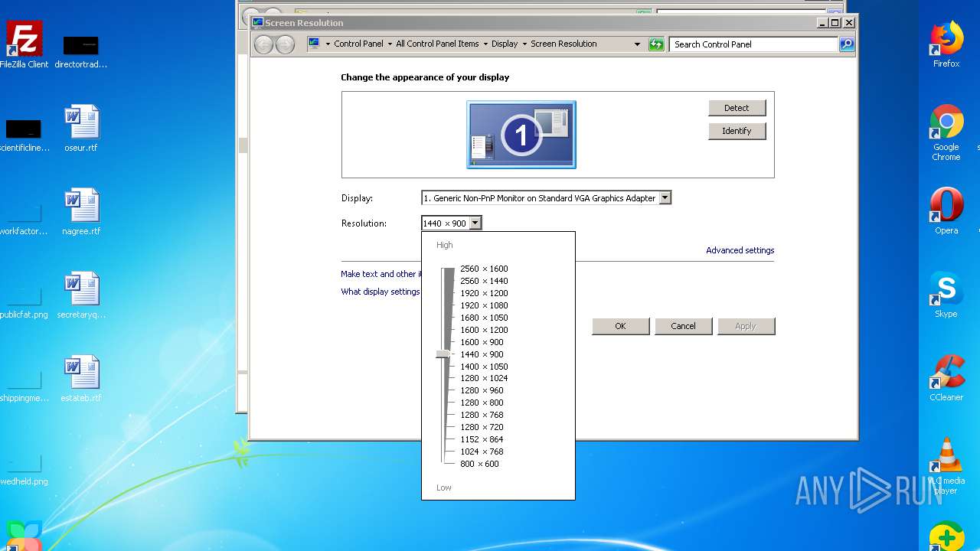Screen dimensions: 980x551
Task: Select the monitor 1 preview image
Action: point(521,135)
